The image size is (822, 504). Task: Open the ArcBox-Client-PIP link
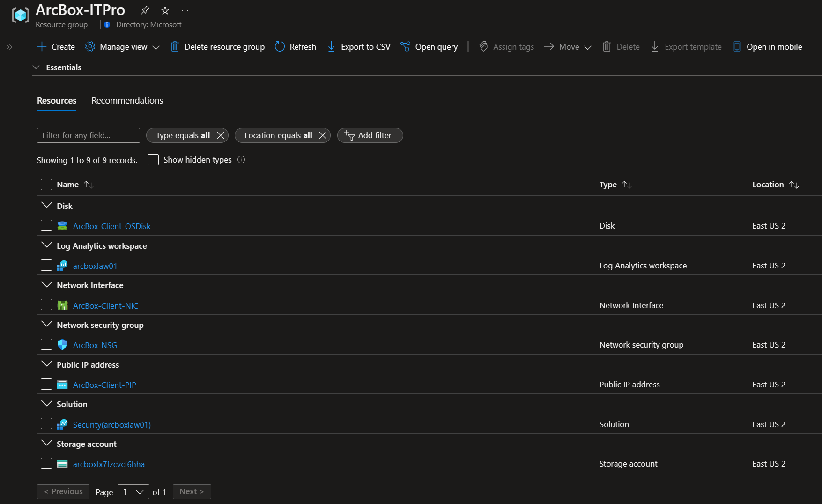104,385
